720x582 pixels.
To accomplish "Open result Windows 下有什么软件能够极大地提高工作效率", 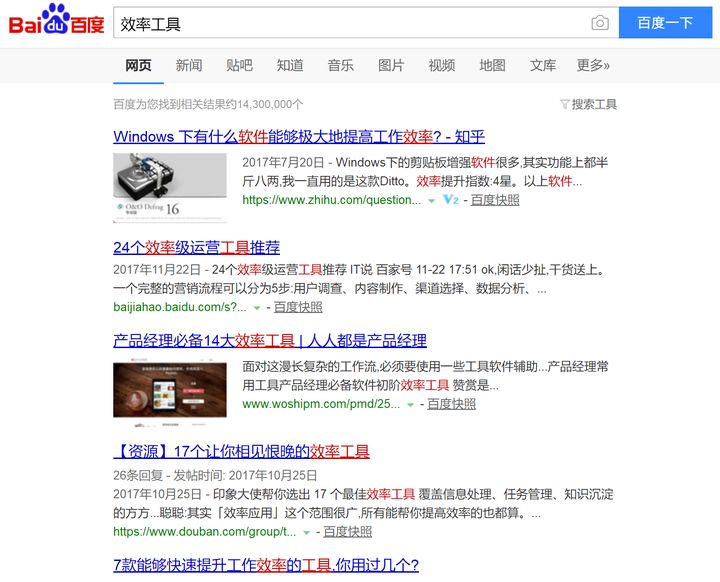I will pyautogui.click(x=299, y=136).
